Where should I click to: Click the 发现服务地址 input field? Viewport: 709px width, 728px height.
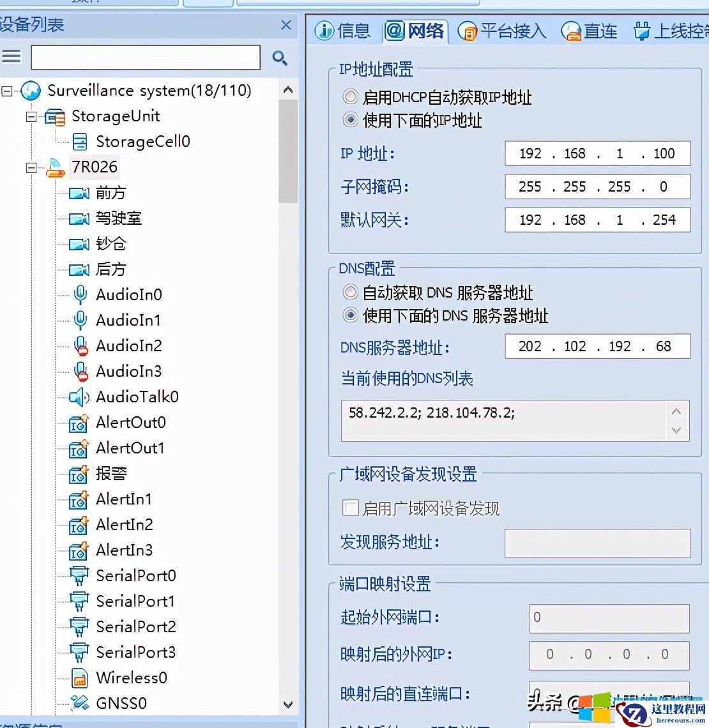click(598, 543)
